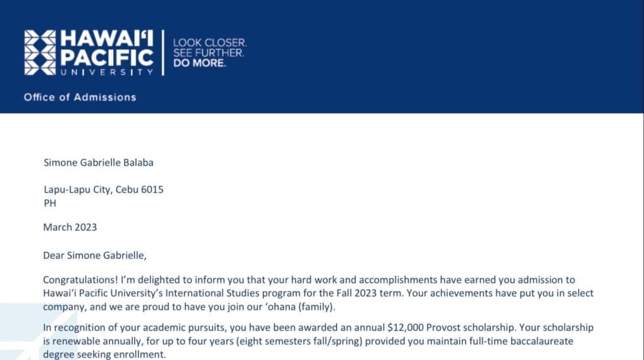644x360 pixels.
Task: Click the bold DO MORE tagline
Action: point(199,63)
